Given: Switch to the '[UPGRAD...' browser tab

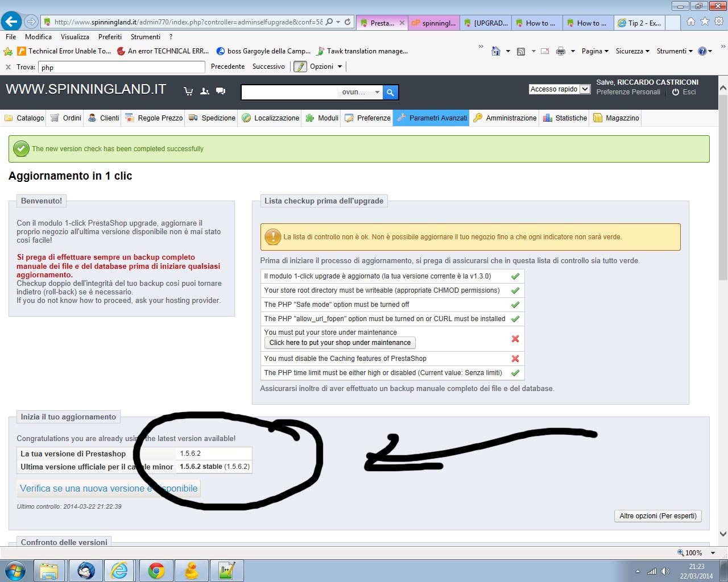Looking at the screenshot, I should point(485,23).
